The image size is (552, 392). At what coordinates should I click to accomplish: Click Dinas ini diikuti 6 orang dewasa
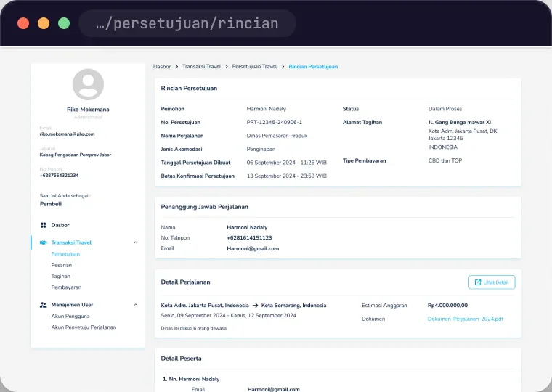(194, 328)
